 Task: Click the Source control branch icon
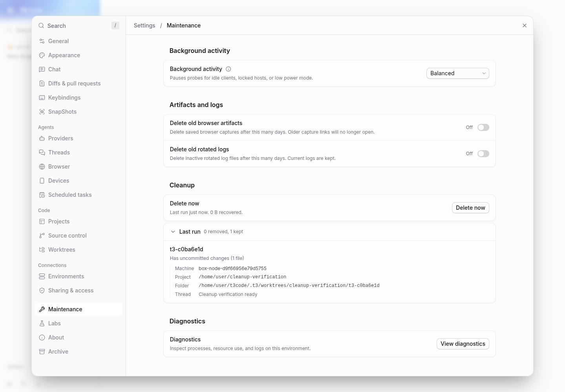point(42,236)
